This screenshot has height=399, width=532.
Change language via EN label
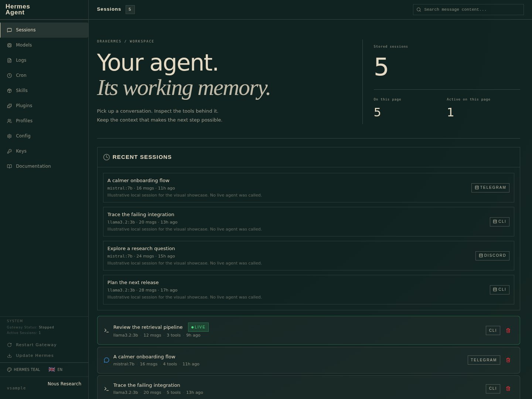(x=60, y=369)
